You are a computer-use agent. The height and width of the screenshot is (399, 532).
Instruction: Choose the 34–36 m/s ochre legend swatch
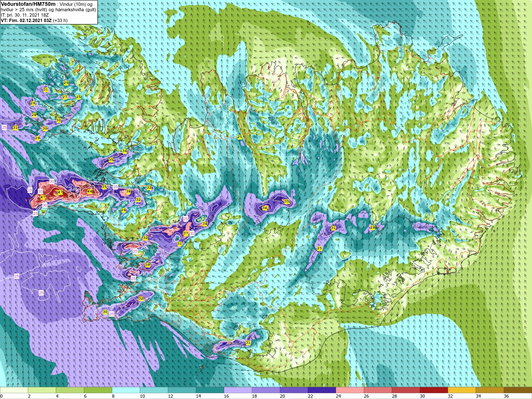tap(490, 390)
